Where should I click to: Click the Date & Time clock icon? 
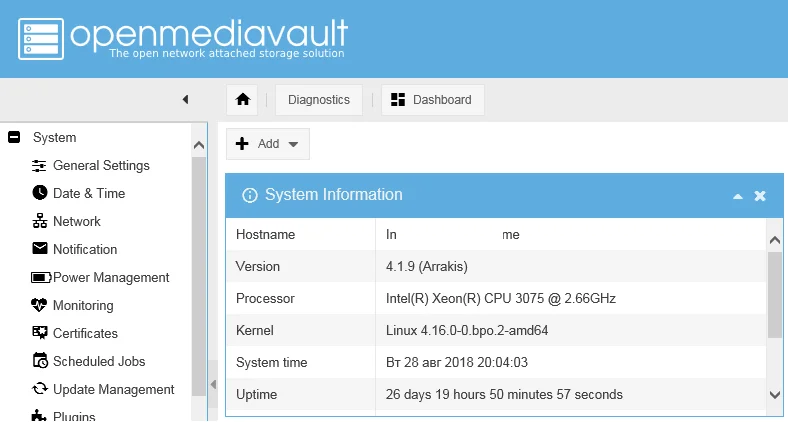[40, 192]
